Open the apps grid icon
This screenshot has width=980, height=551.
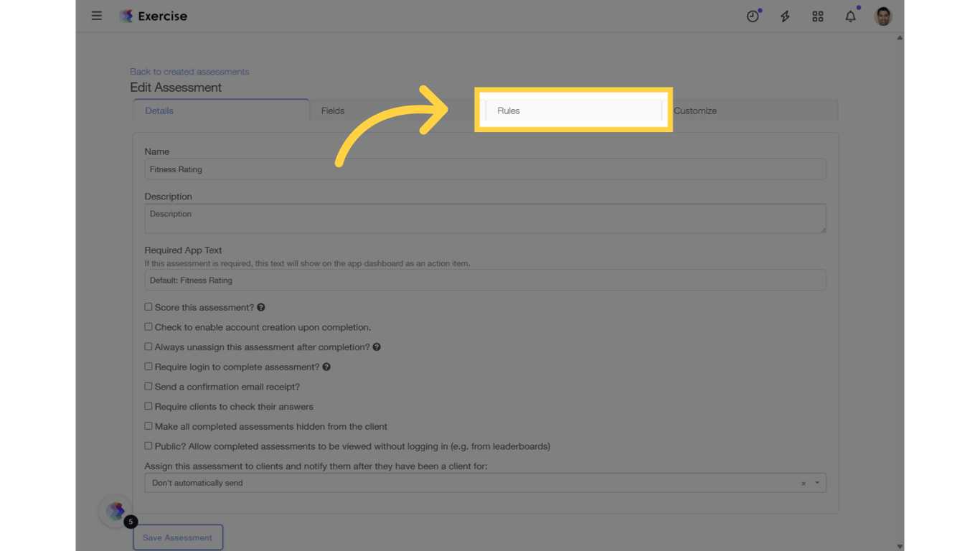[x=818, y=16]
